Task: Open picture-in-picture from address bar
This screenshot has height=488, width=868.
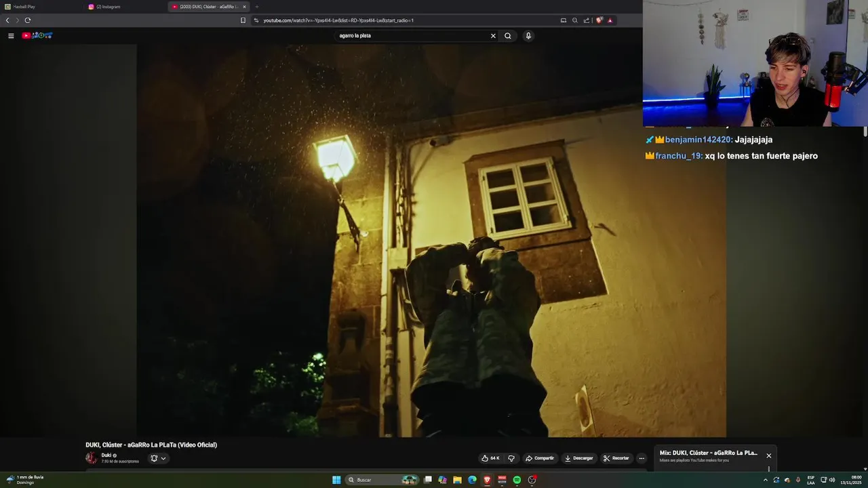Action: [564, 20]
